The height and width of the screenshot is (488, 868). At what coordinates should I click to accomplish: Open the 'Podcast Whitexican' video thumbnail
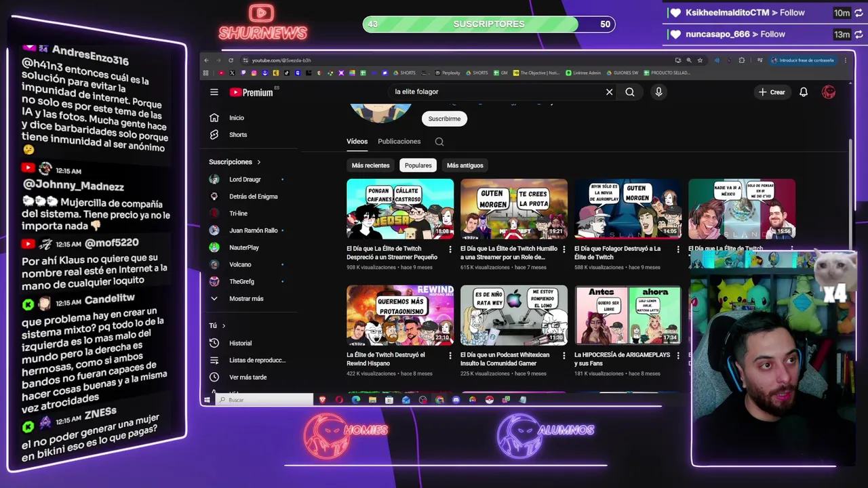(514, 315)
